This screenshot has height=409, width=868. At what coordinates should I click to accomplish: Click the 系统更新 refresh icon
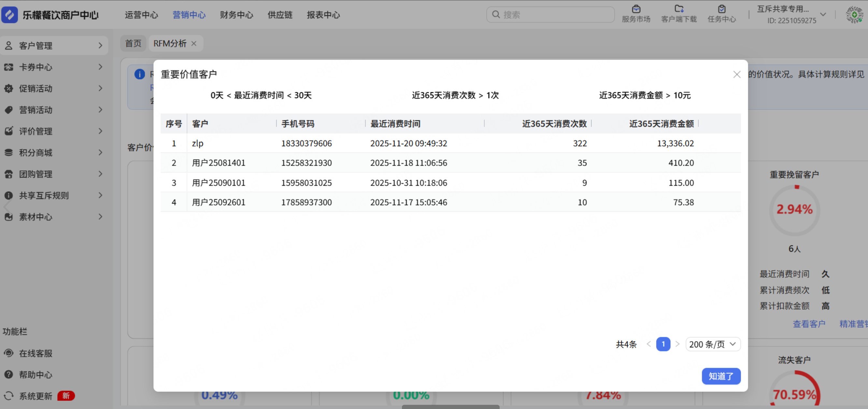(9, 396)
